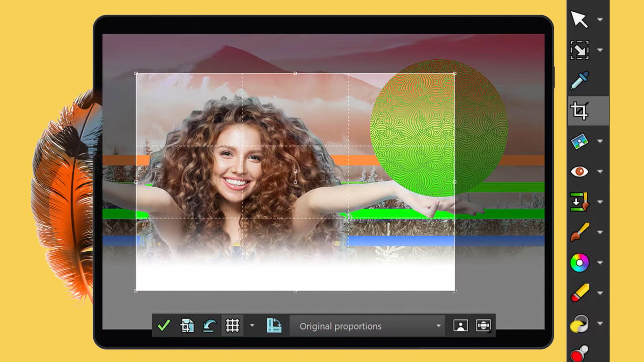This screenshot has width=644, height=362.
Task: Click top-center crop handle on canvas
Action: pyautogui.click(x=295, y=73)
